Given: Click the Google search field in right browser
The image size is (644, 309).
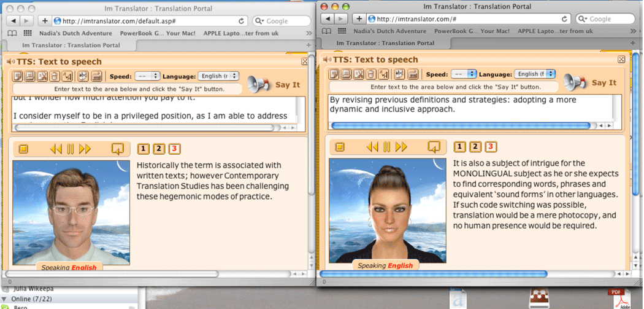Looking at the screenshot, I should point(605,19).
